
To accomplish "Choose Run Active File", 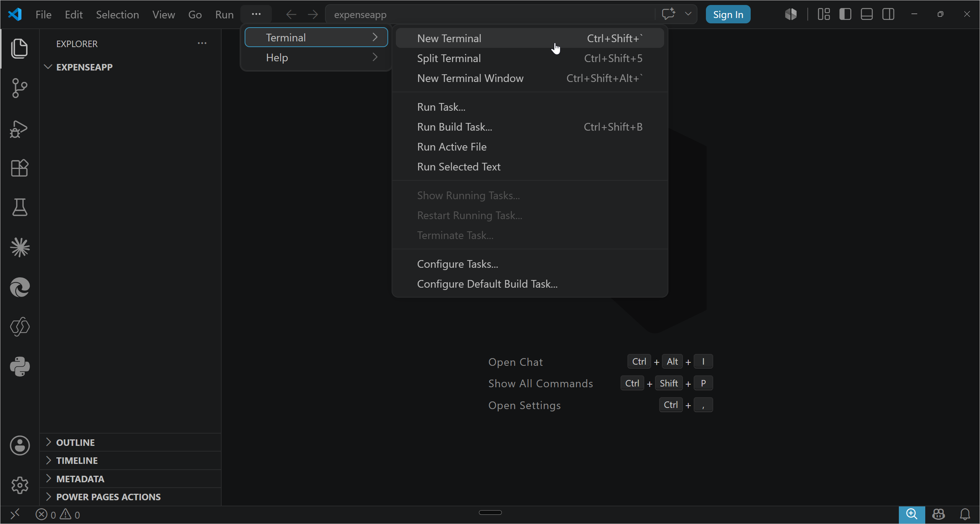I will coord(530,147).
